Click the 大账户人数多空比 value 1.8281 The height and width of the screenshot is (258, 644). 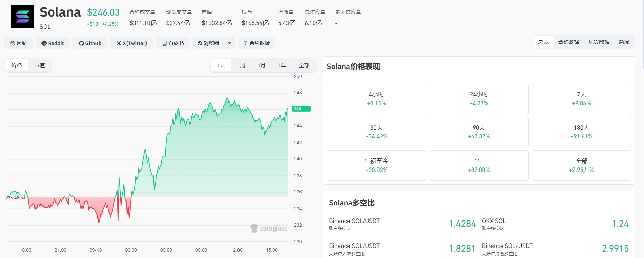click(x=462, y=249)
